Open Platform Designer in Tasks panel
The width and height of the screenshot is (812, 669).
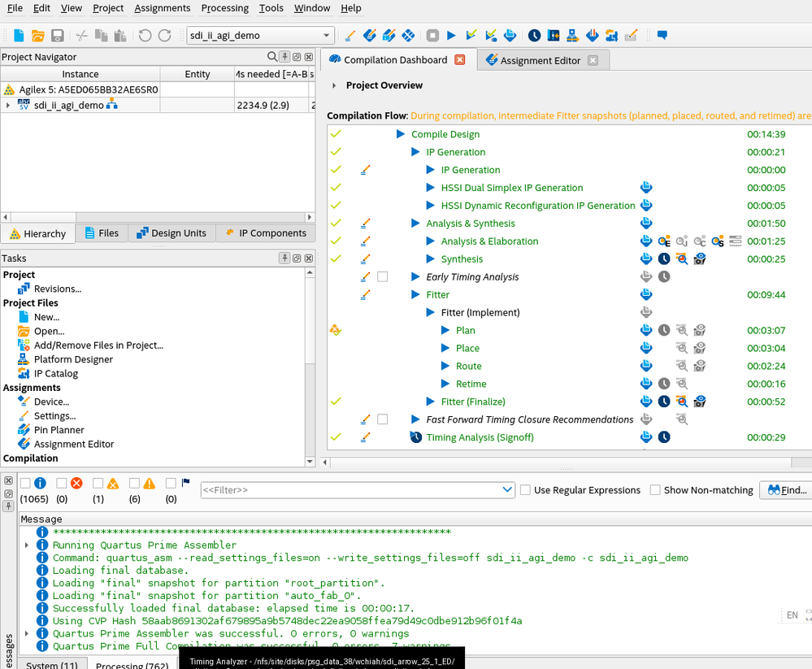[x=73, y=359]
